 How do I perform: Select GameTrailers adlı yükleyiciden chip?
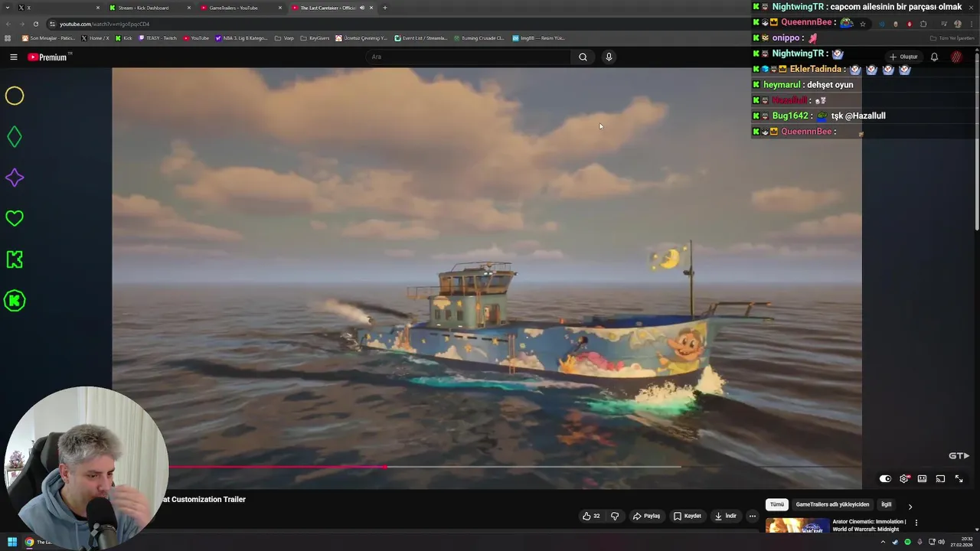click(832, 504)
